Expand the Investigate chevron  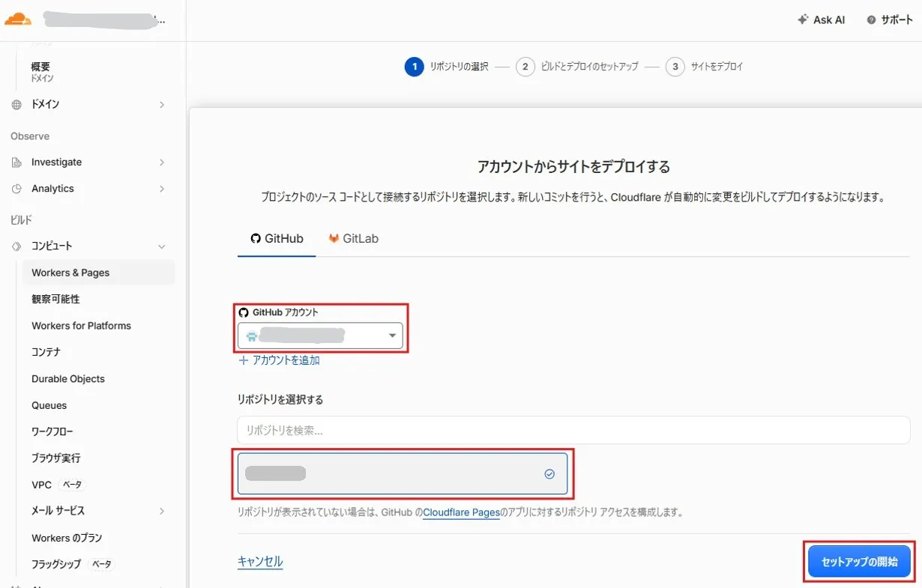[x=162, y=163]
